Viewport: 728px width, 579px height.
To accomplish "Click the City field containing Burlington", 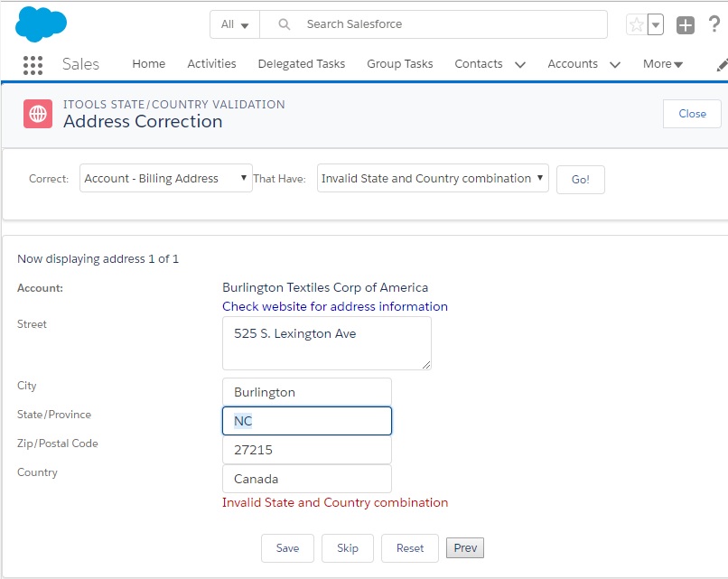I will (x=307, y=392).
